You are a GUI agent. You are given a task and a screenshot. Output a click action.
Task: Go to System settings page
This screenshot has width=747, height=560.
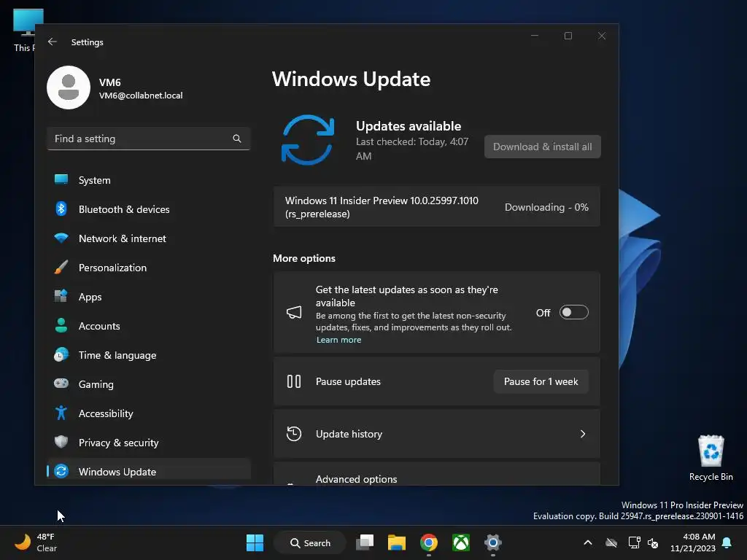[149, 180]
